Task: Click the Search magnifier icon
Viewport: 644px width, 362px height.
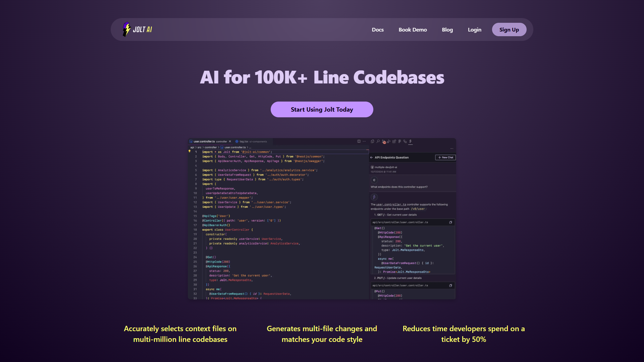Action: pos(378,141)
